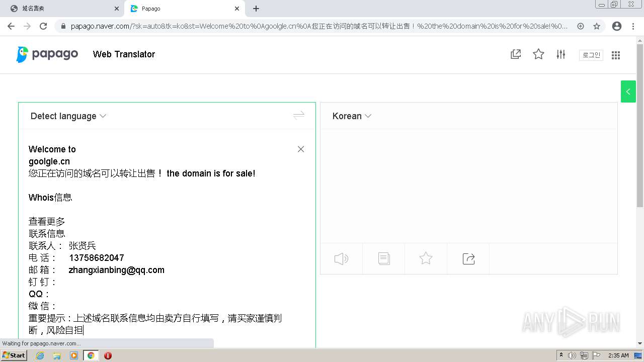Show hidden tray icons arrow
Screen dimensions: 644x362
tap(561, 355)
